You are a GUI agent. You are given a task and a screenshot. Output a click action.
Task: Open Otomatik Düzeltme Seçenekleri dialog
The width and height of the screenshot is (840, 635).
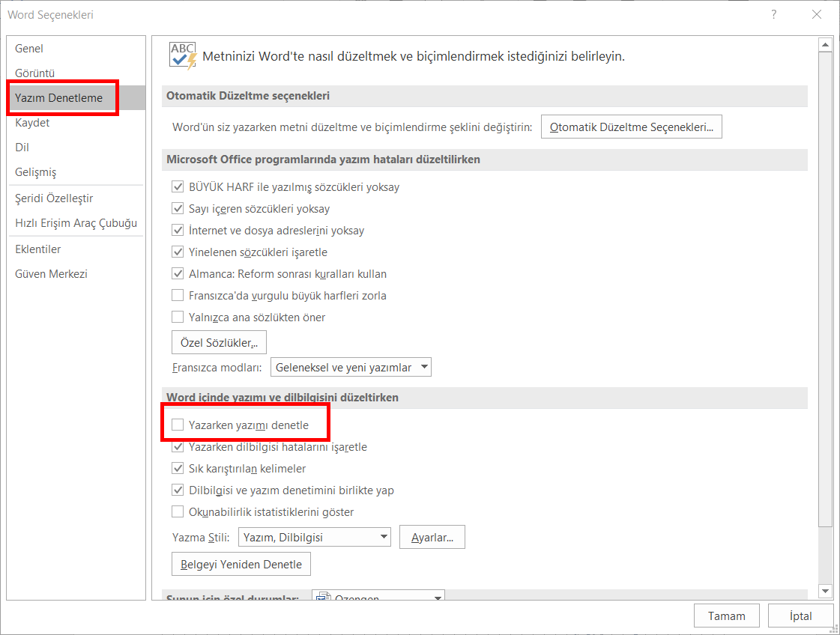[x=631, y=127]
